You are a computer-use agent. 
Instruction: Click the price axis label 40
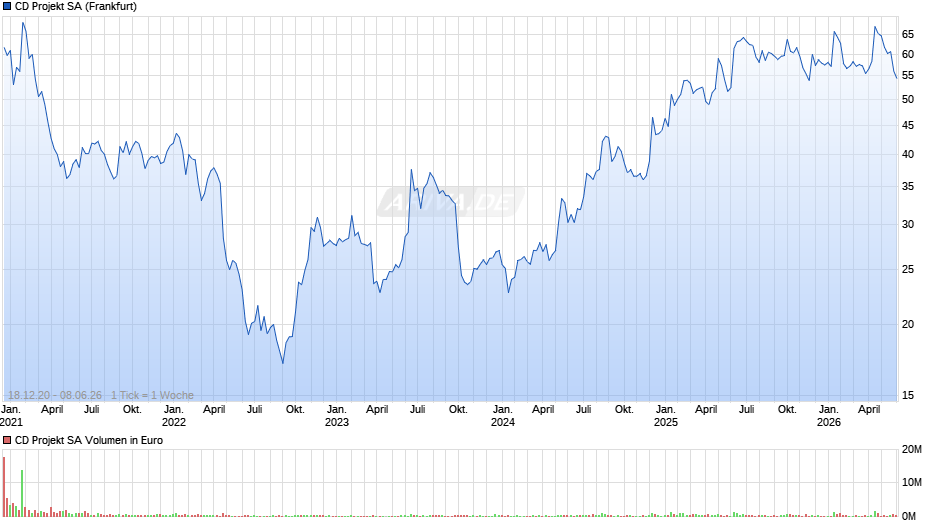point(908,154)
